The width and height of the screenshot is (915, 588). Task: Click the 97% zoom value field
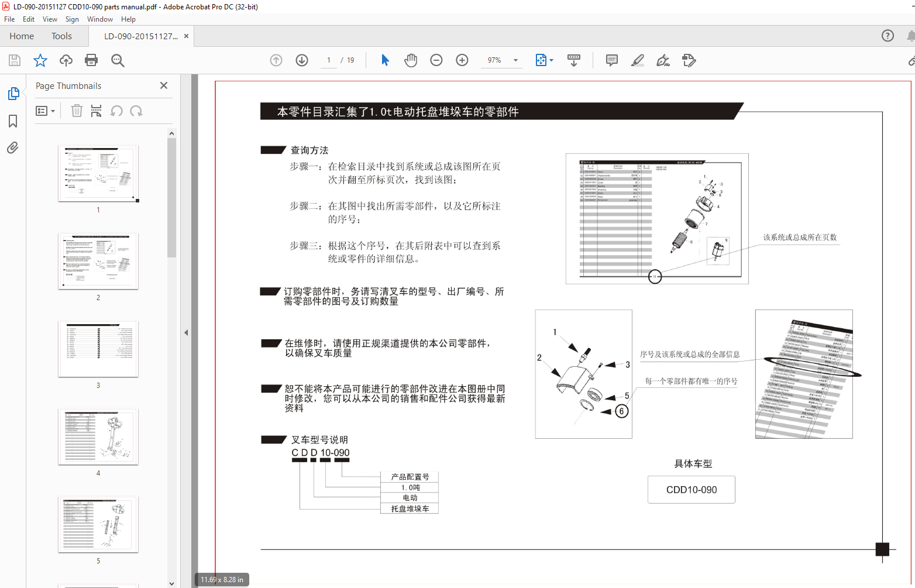pos(495,60)
